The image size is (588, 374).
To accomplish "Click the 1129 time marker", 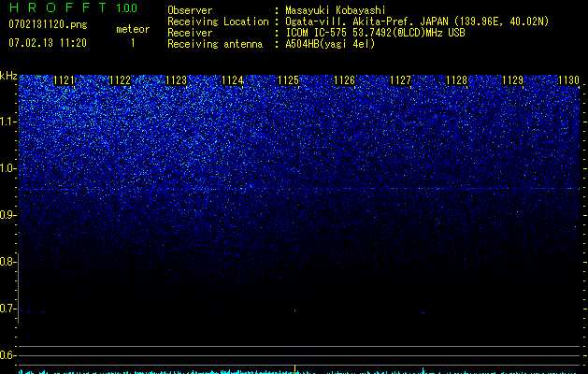I will pyautogui.click(x=512, y=80).
